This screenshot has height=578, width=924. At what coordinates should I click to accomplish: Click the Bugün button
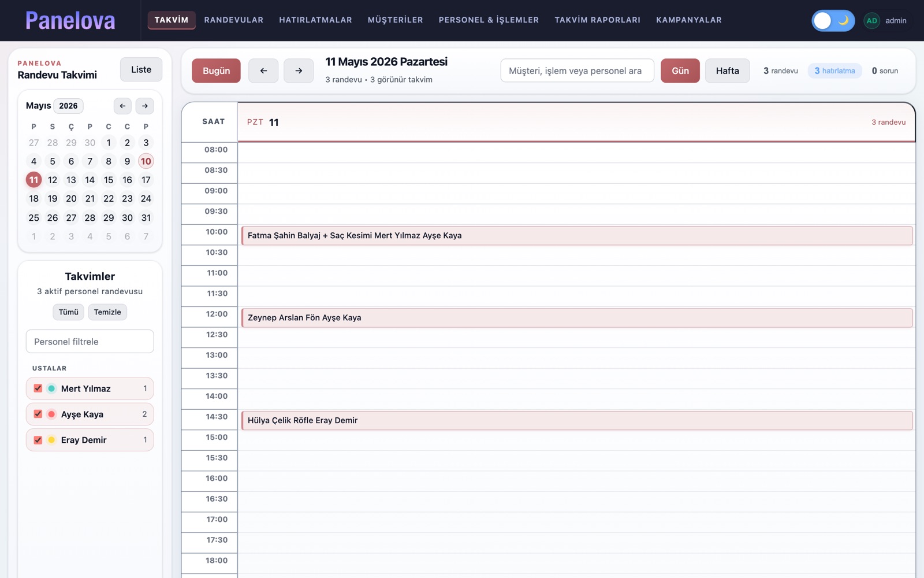point(217,71)
